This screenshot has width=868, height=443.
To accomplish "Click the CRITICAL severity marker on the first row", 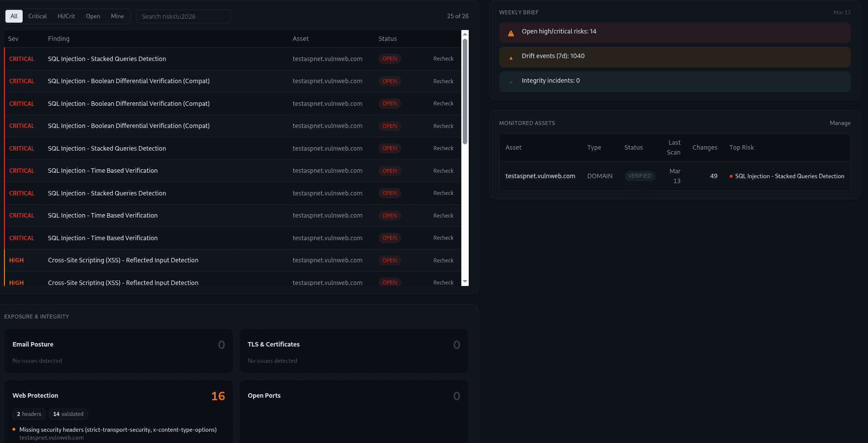I will [22, 59].
